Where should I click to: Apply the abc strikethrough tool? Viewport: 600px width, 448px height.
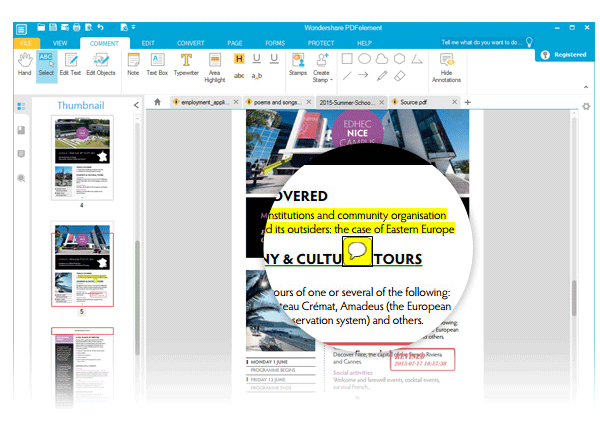pos(239,76)
